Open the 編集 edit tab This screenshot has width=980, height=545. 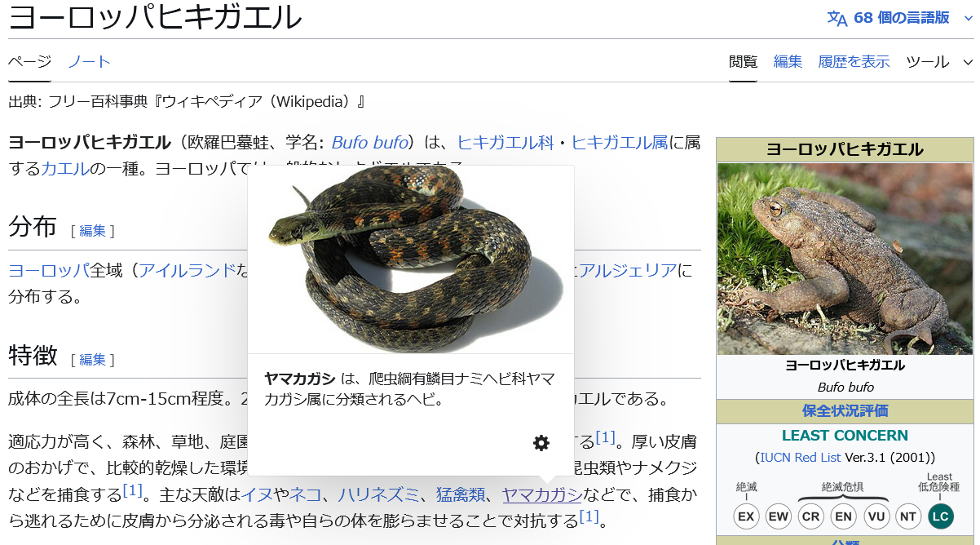(x=788, y=62)
